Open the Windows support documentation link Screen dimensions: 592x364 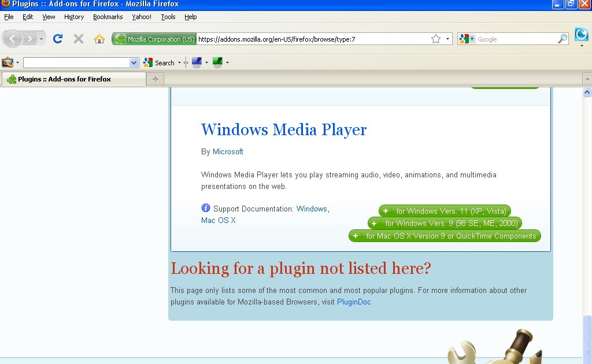[312, 209]
